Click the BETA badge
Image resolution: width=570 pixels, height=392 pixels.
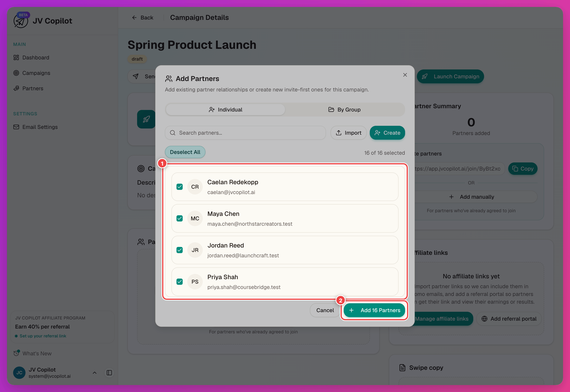23,15
